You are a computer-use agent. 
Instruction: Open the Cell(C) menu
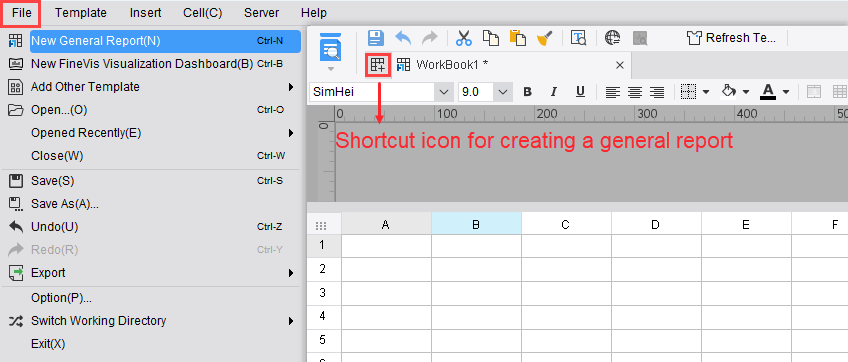[x=202, y=13]
